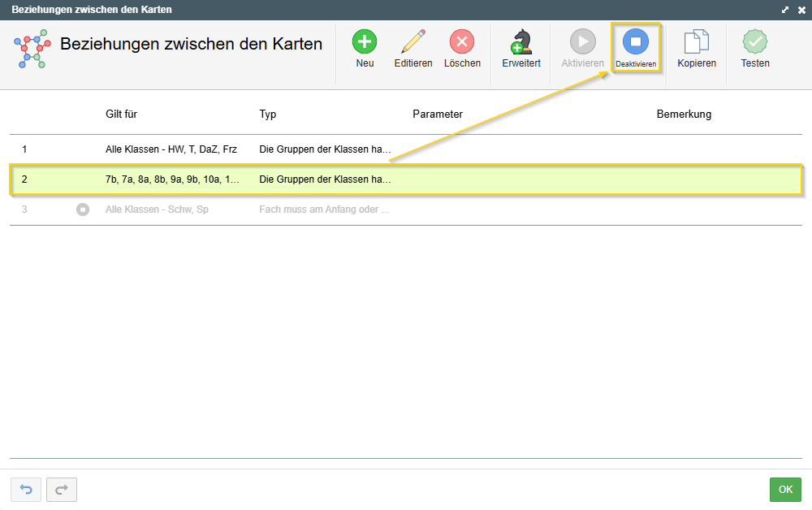The width and height of the screenshot is (812, 510).
Task: Click the 'Bemerkung' column header
Action: pyautogui.click(x=684, y=114)
